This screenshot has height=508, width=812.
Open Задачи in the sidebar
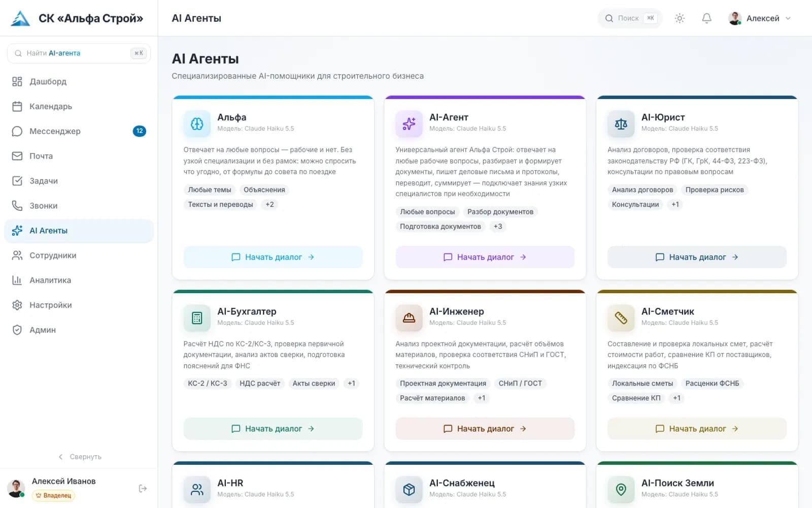[79, 181]
